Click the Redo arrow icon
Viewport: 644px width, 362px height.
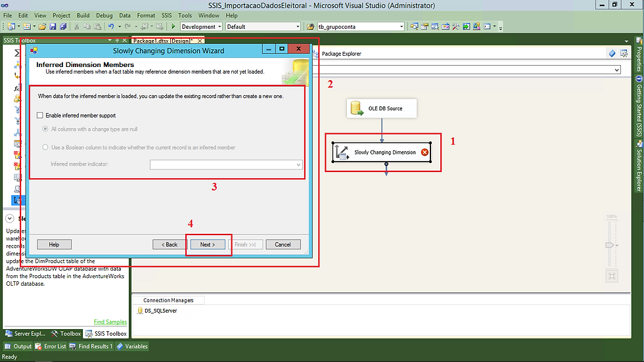127,27
